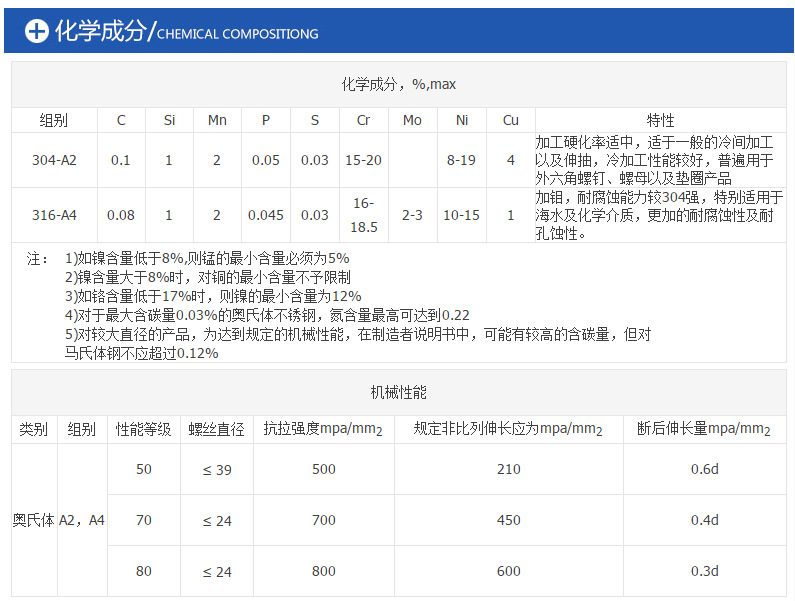This screenshot has width=795, height=601.
Task: Click the 304-A2 row label
Action: 54,160
